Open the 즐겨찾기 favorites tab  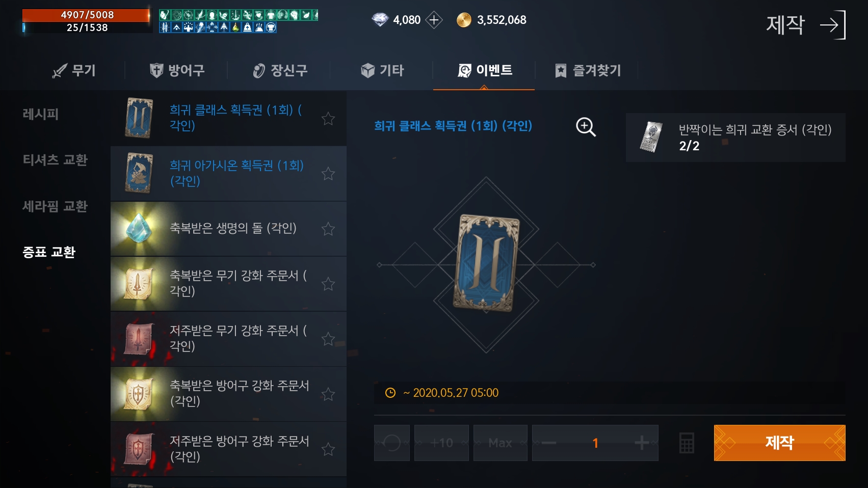point(588,70)
